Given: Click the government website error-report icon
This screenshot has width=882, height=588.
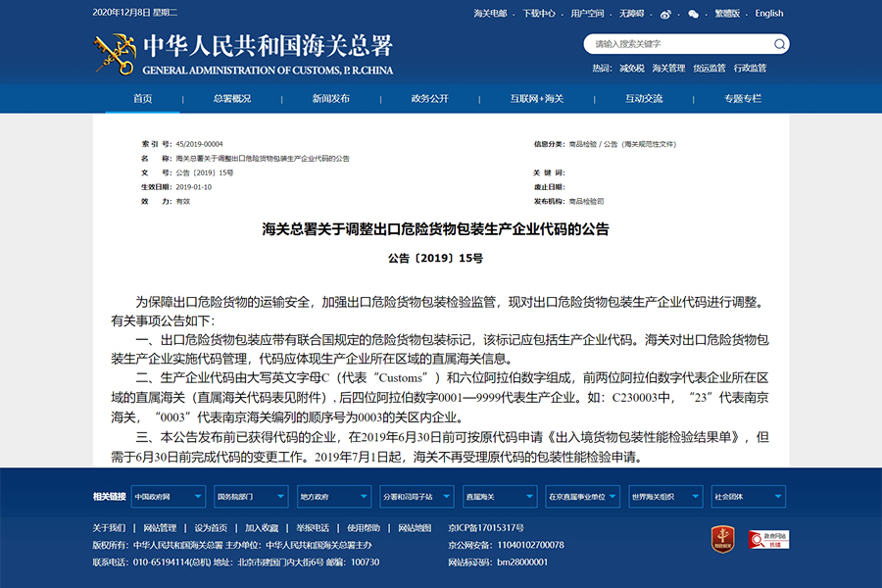Looking at the screenshot, I should click(x=768, y=539).
